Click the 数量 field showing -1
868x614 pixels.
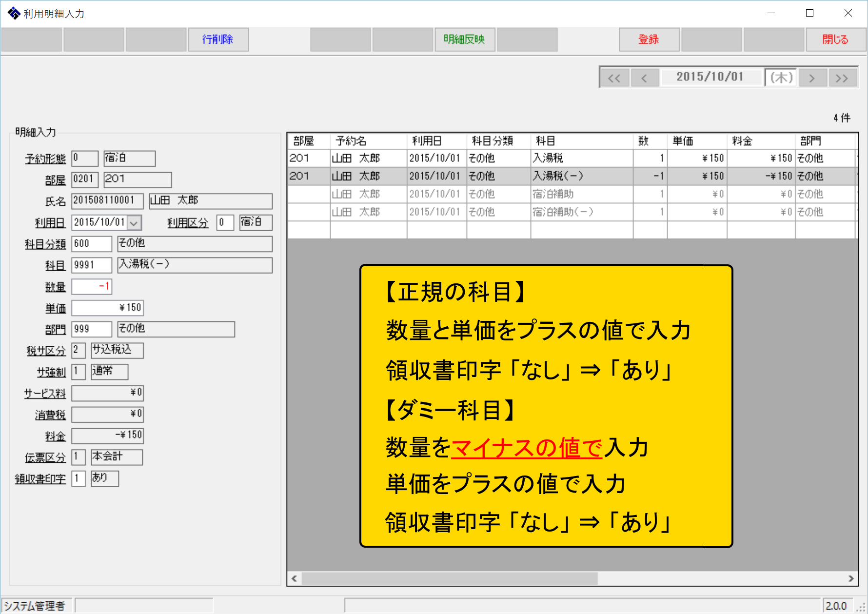92,286
